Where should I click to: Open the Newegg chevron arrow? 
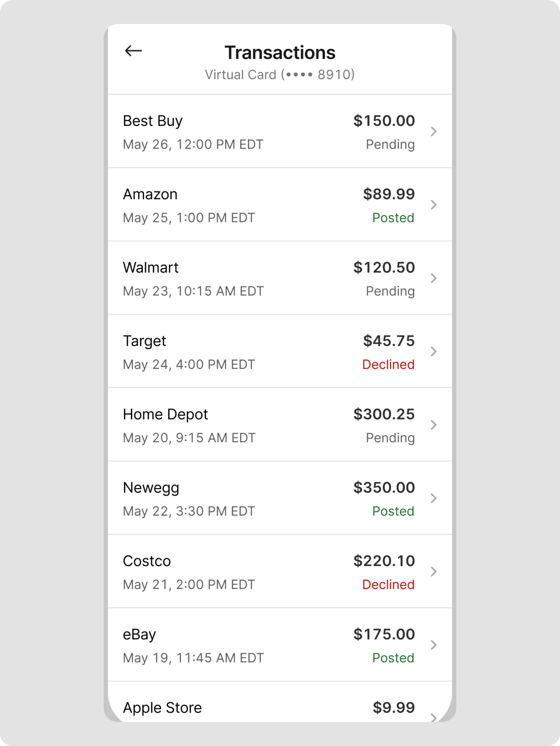434,499
